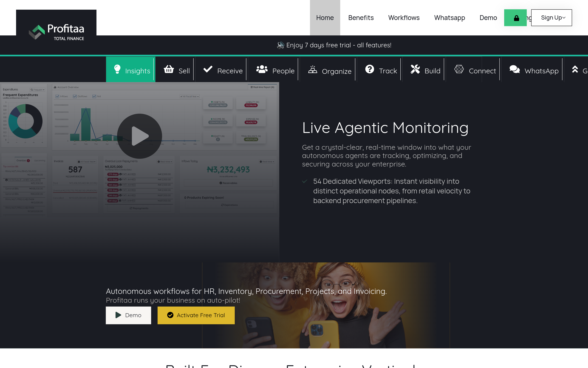Click the People group icon
Viewport: 588px width, 368px height.
coord(262,69)
